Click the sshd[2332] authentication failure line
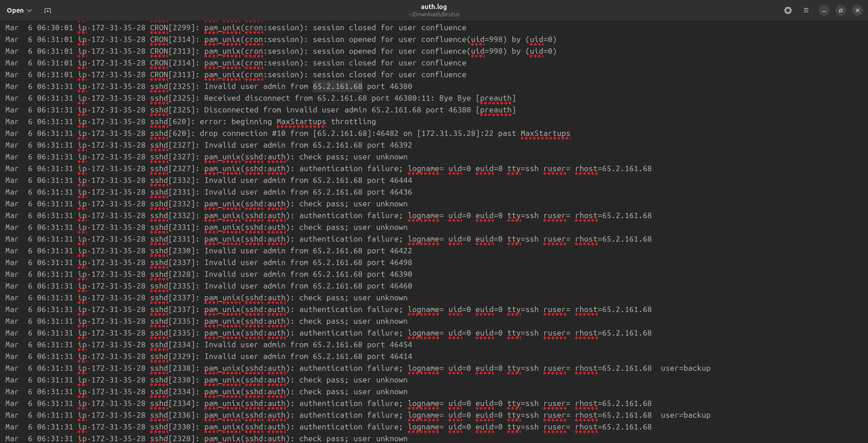Viewport: 868px width, 443px height. click(329, 216)
